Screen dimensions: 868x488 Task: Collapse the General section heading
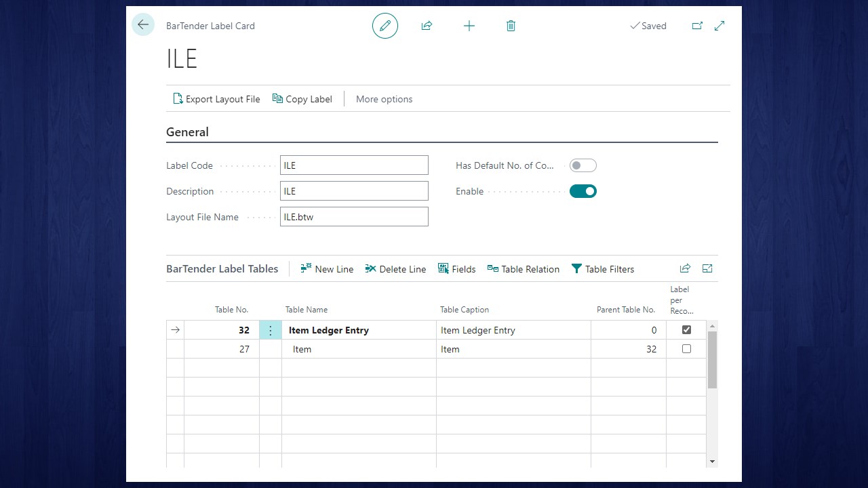pos(187,132)
